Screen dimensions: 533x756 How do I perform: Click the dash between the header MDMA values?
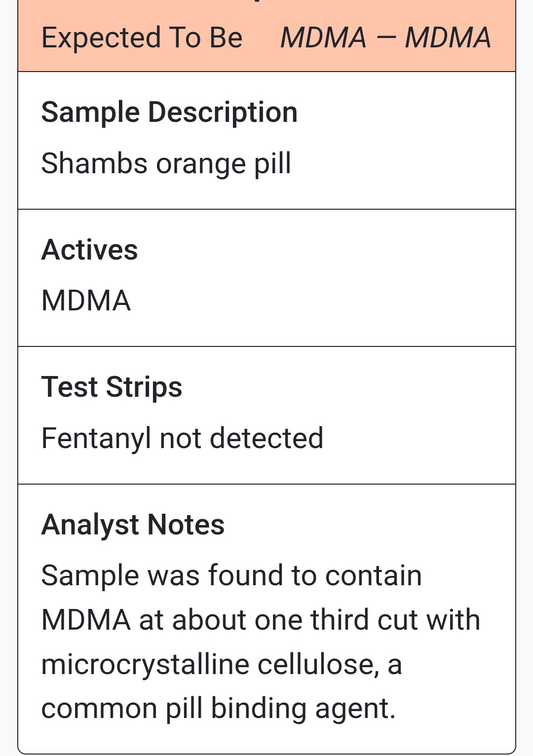pos(385,38)
